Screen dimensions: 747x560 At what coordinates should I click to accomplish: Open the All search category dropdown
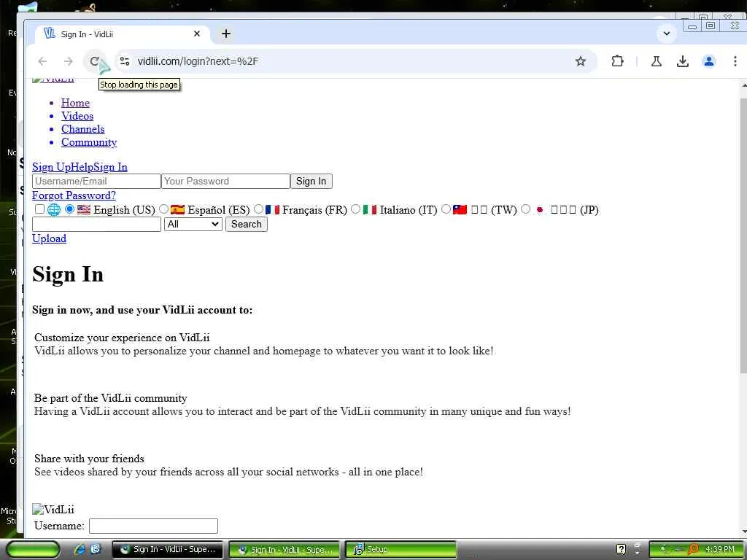click(193, 225)
